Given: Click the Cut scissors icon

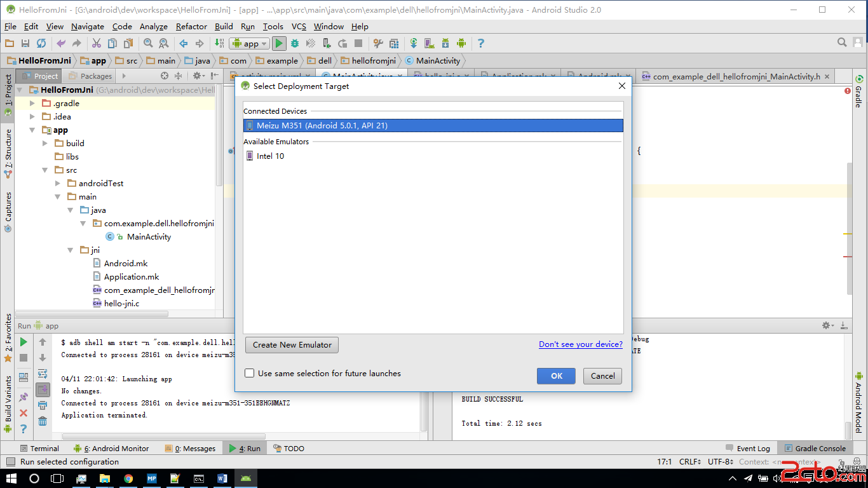Looking at the screenshot, I should click(x=97, y=43).
